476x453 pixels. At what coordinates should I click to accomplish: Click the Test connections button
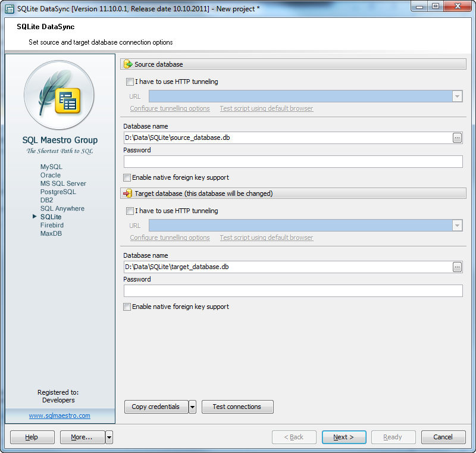tap(237, 407)
